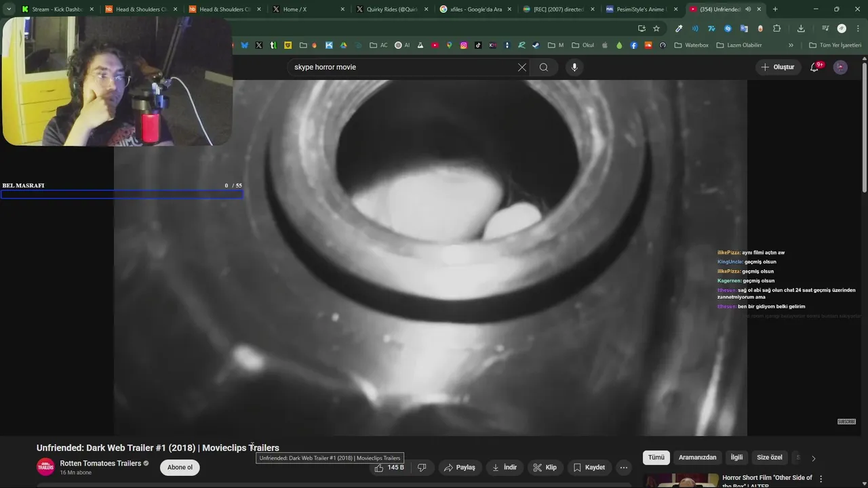Open the eyedropper color picker extension
This screenshot has height=488, width=868.
click(x=679, y=28)
